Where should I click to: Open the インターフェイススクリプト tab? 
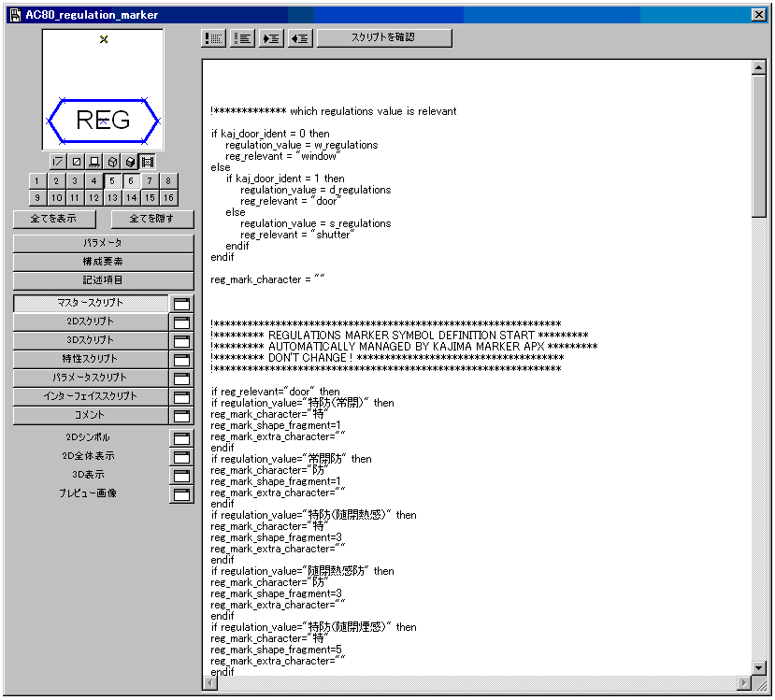point(90,397)
